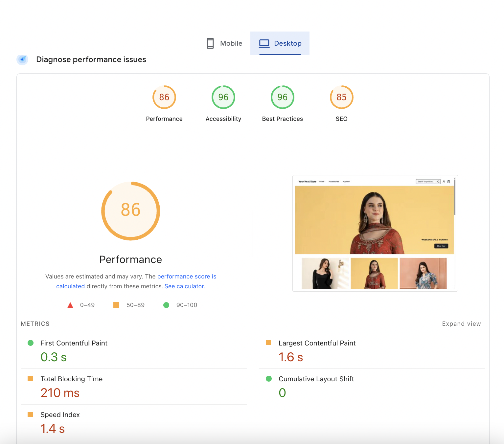Click the large 86 Performance gauge
The image size is (504, 444).
click(131, 211)
